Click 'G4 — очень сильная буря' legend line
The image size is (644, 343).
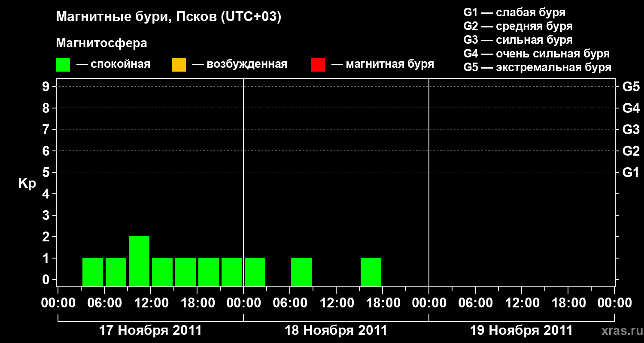(x=537, y=54)
